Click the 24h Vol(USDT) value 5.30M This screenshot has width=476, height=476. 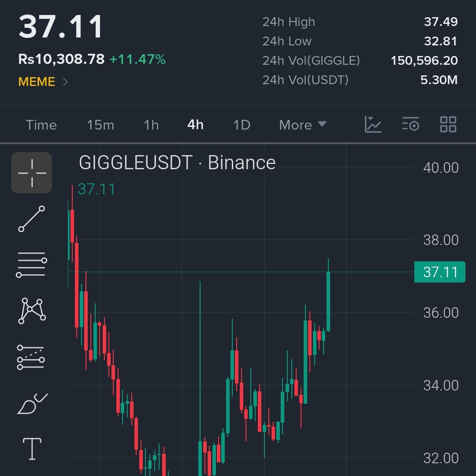pyautogui.click(x=439, y=80)
